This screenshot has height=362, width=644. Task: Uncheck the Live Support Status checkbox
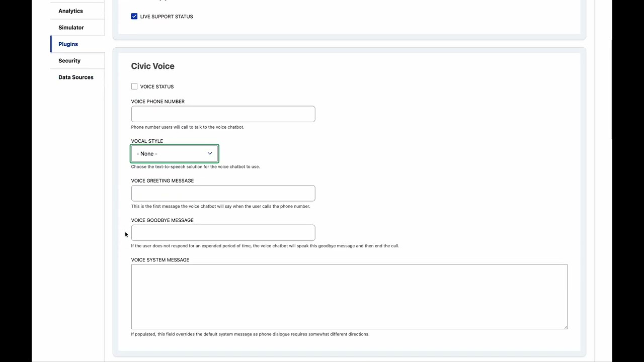coord(134,17)
